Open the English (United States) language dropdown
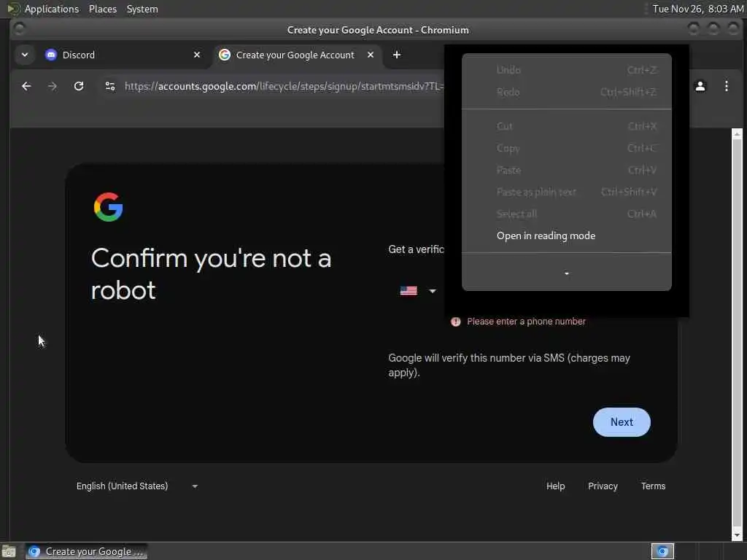747x560 pixels. click(137, 486)
